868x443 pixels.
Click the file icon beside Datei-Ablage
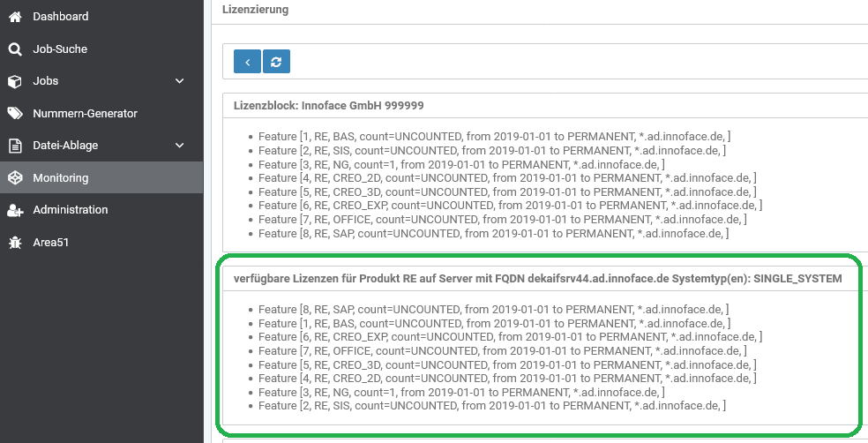[x=15, y=146]
